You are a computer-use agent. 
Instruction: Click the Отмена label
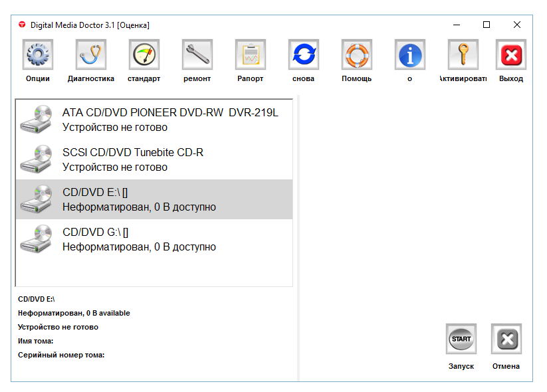point(506,366)
